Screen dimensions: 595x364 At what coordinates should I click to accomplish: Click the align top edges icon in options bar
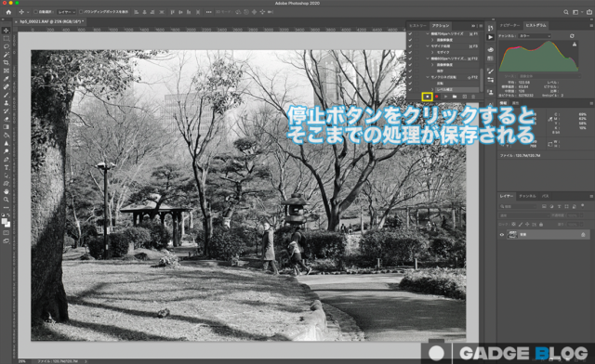pos(172,12)
